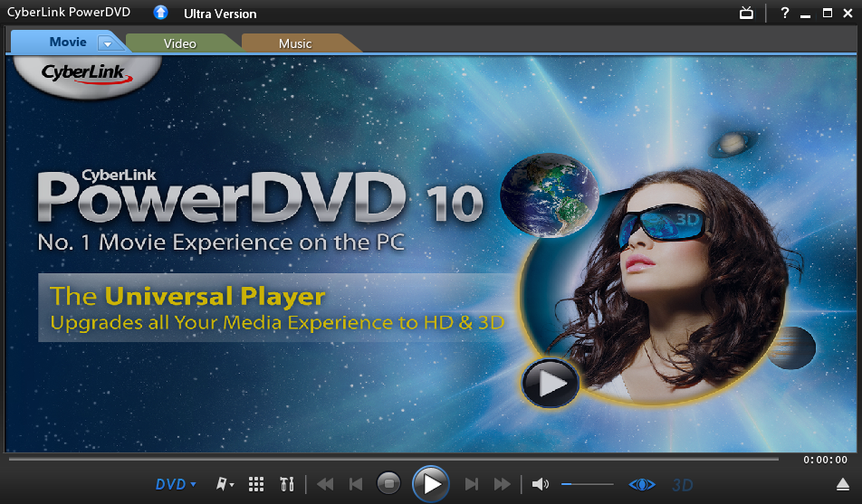Open the DVD source dropdown
Screen dimensions: 862x504
pos(176,484)
